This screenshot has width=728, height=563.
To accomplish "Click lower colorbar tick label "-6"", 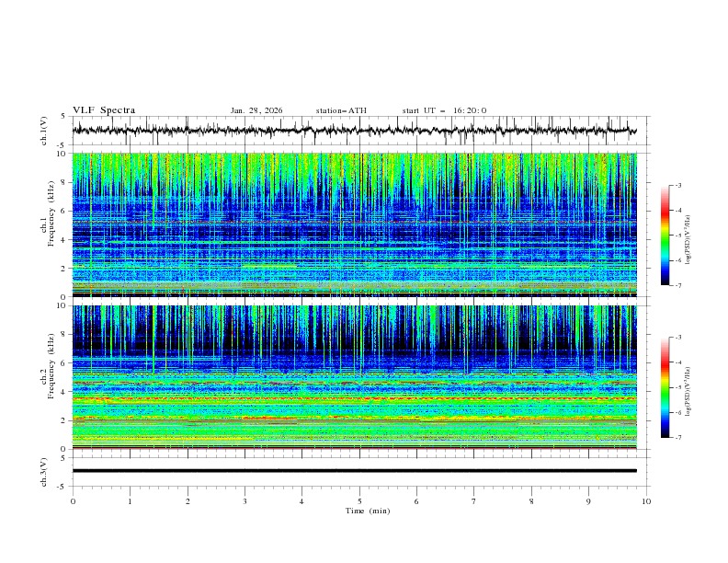I will (x=678, y=412).
